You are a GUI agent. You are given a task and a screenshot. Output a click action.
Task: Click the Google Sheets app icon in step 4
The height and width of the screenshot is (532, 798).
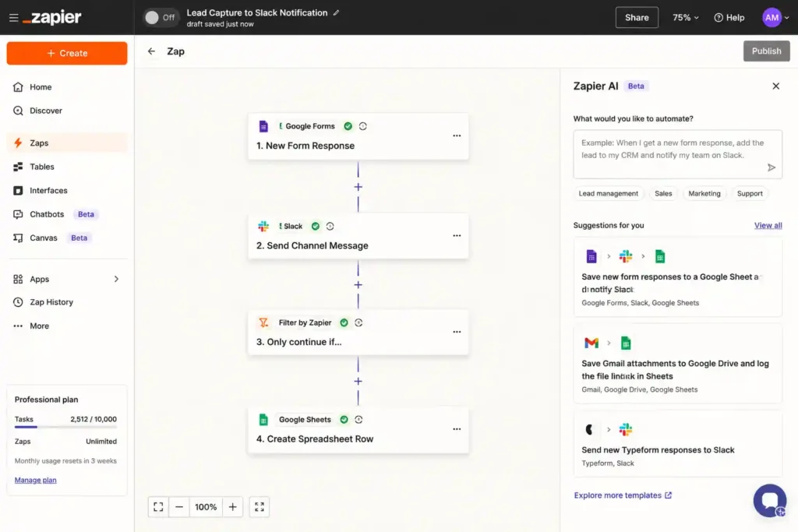coord(263,420)
